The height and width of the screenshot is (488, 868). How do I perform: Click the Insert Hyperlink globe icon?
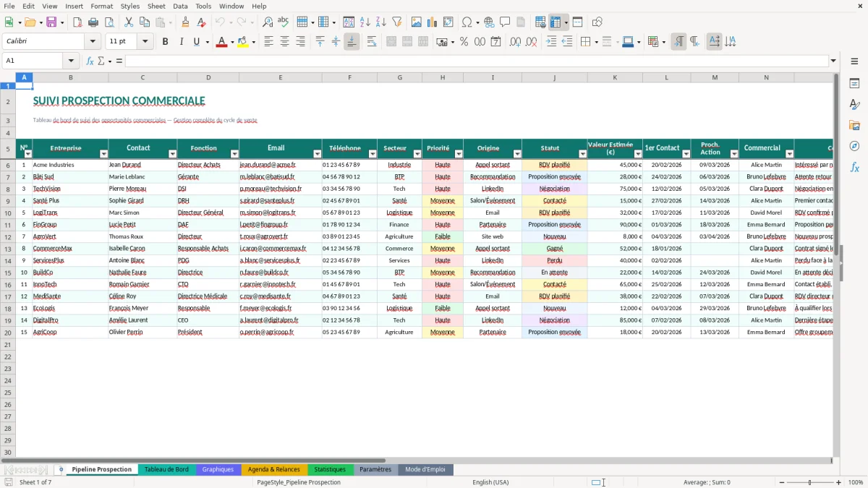[489, 22]
